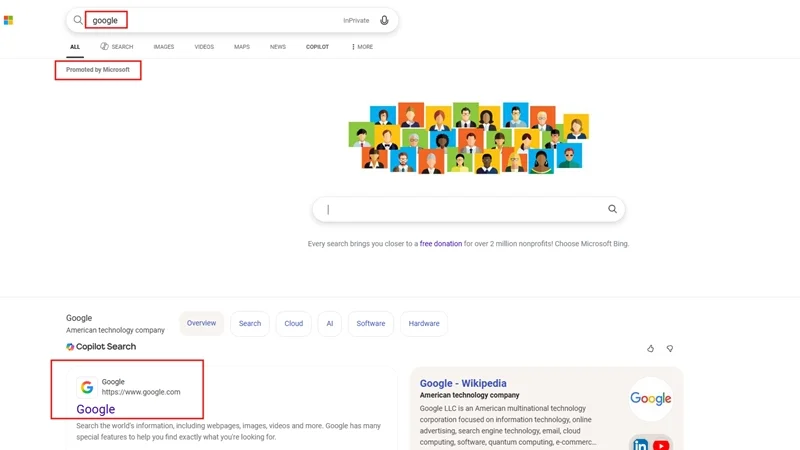The image size is (800, 450).
Task: Click the Copilot Search logo icon
Action: click(70, 347)
